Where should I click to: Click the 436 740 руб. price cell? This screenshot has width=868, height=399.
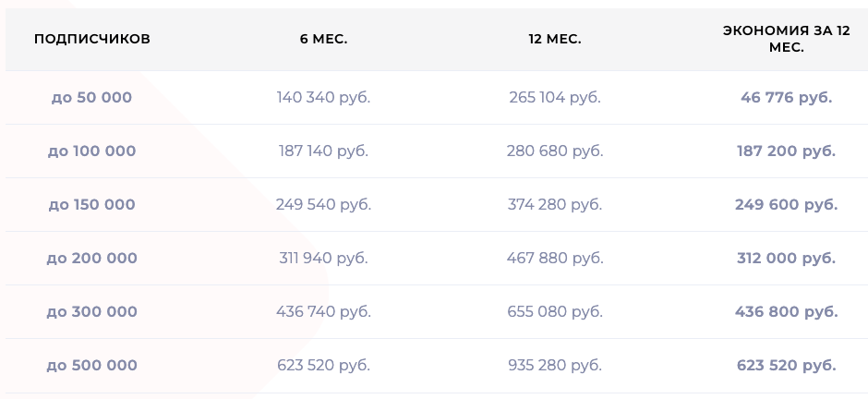click(x=324, y=312)
